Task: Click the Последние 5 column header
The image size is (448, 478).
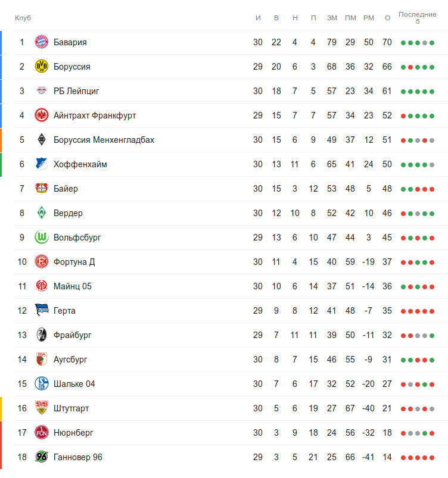Action: tap(418, 17)
